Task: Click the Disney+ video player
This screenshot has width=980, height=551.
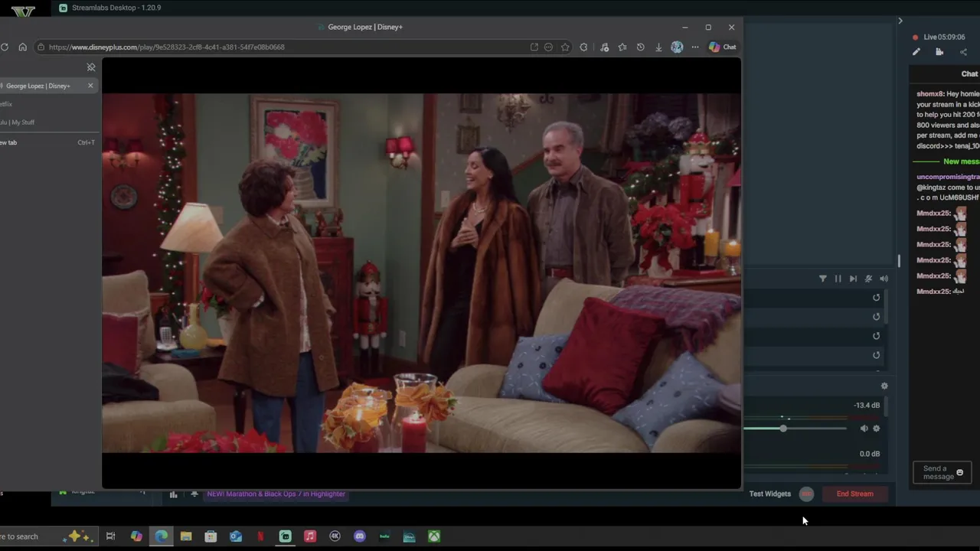Action: pos(421,273)
